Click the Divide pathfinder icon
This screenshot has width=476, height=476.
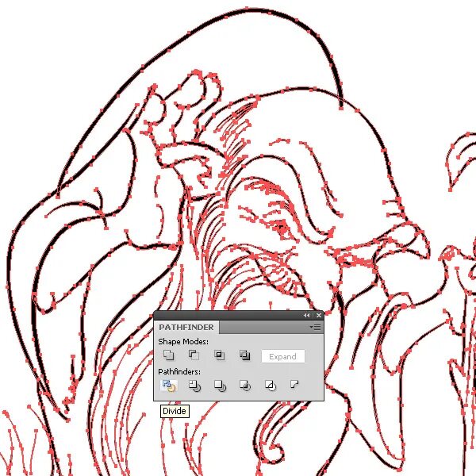click(x=169, y=386)
